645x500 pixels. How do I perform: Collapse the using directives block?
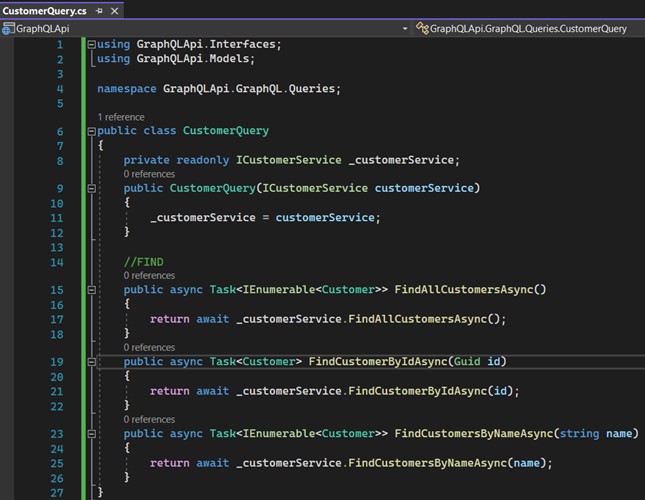92,45
